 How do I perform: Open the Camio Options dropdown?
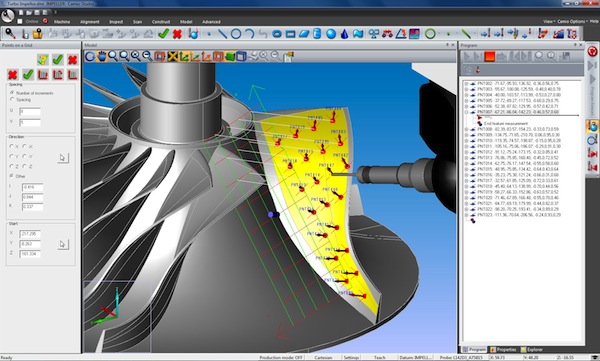click(x=572, y=21)
